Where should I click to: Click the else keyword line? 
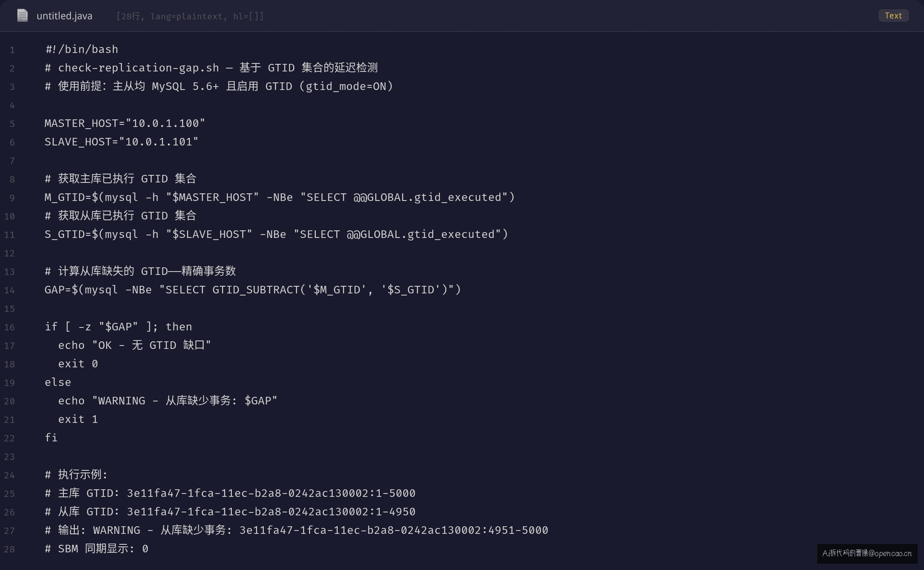[58, 383]
